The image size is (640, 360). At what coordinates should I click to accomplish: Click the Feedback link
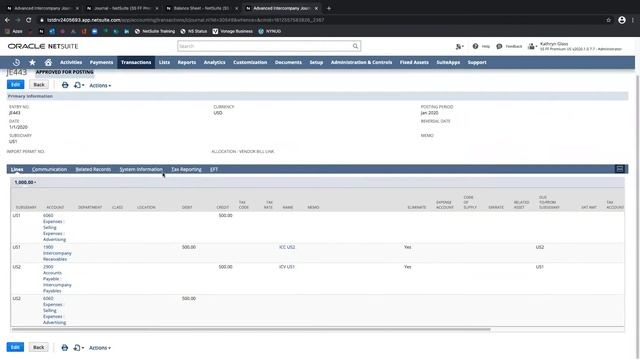[x=513, y=47]
